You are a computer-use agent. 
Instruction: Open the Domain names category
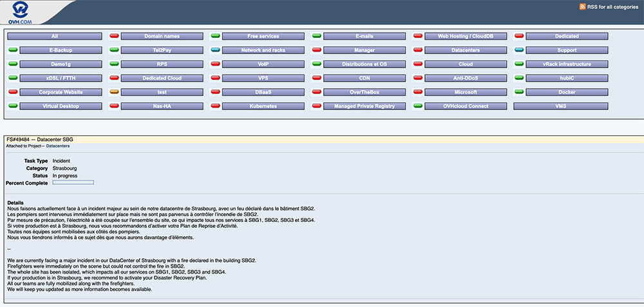click(162, 36)
